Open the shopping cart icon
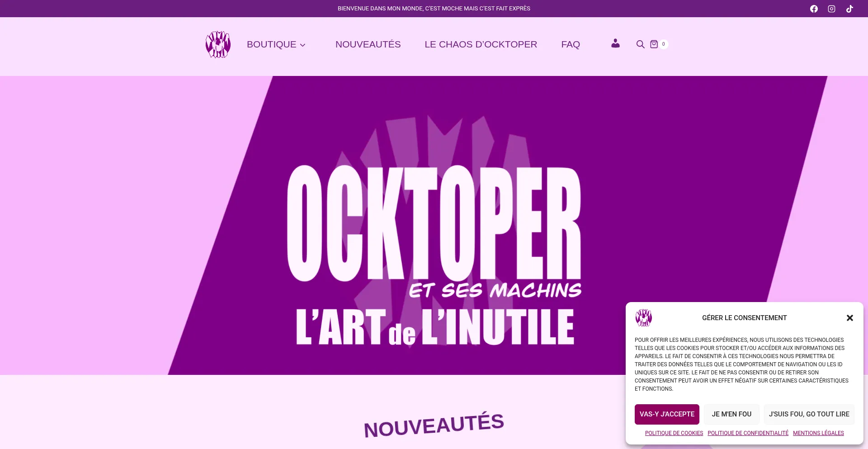 click(x=654, y=44)
